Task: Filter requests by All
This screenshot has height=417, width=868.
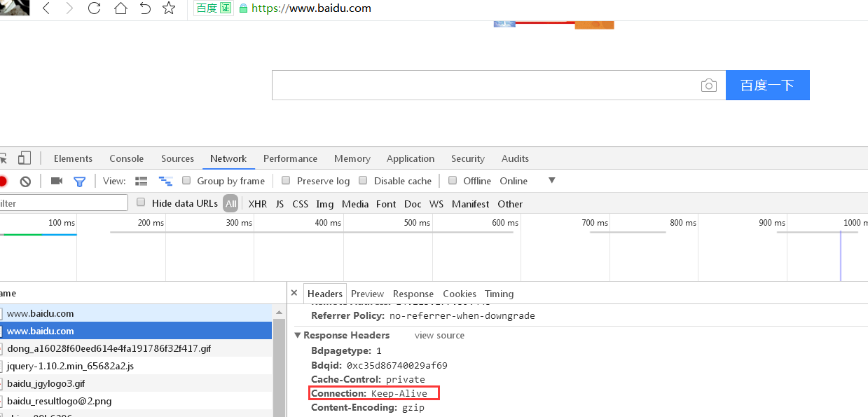Action: click(x=230, y=204)
